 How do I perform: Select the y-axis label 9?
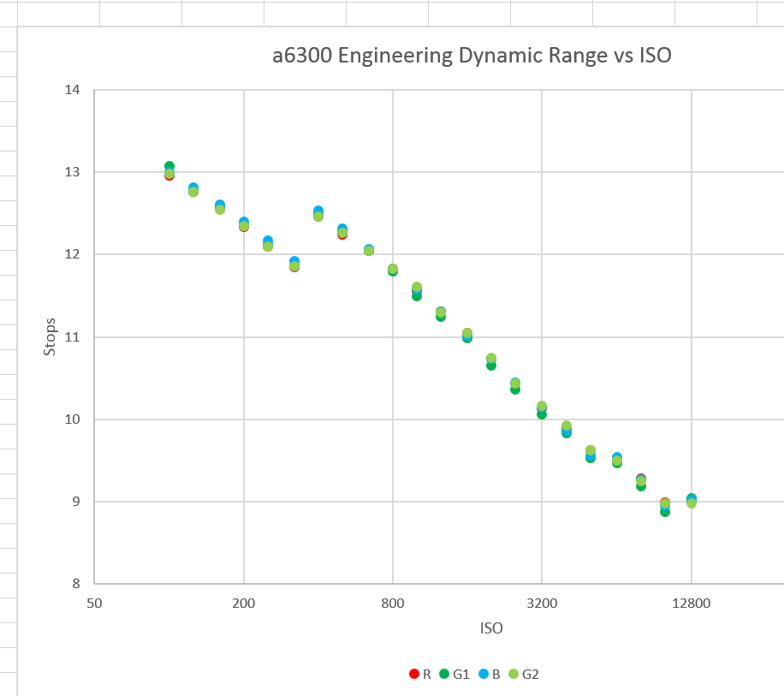(x=76, y=502)
